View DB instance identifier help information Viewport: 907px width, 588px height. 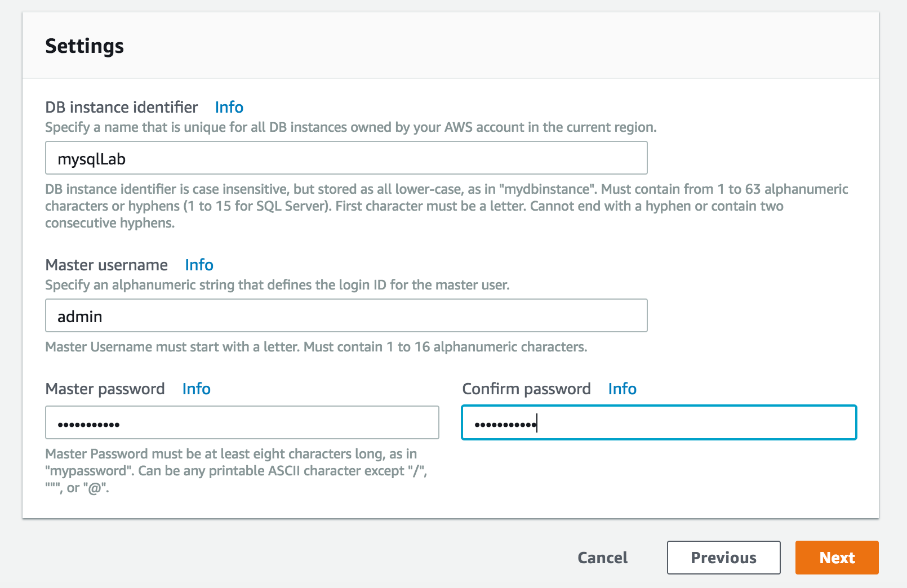point(228,107)
